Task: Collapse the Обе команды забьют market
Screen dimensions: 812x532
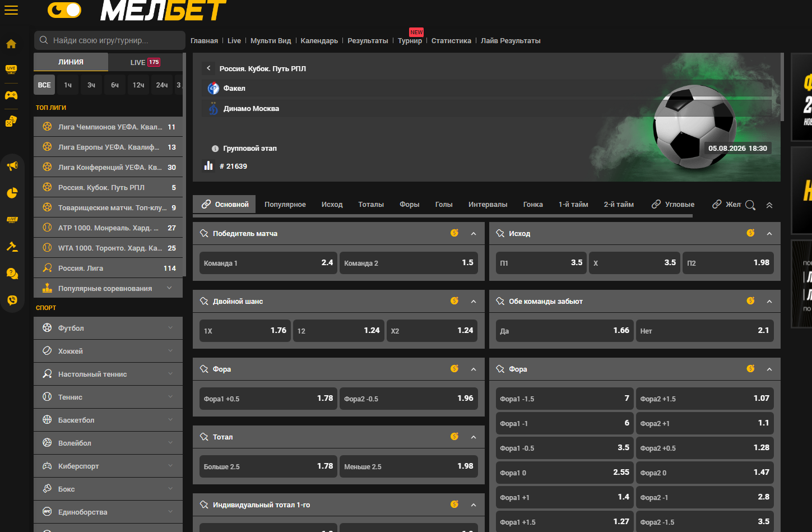Action: click(x=769, y=301)
